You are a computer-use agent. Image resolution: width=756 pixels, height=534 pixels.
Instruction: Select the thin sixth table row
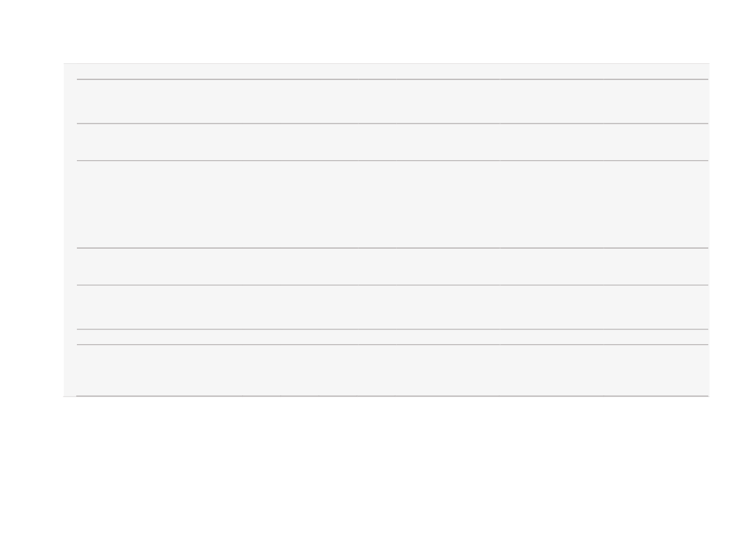tap(392, 337)
